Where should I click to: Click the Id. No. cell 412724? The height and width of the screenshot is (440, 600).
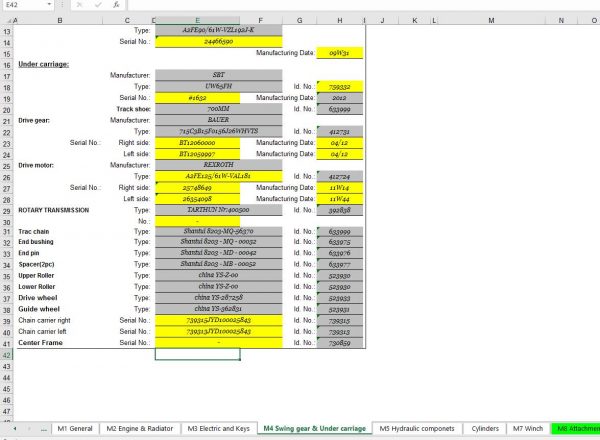click(x=340, y=176)
